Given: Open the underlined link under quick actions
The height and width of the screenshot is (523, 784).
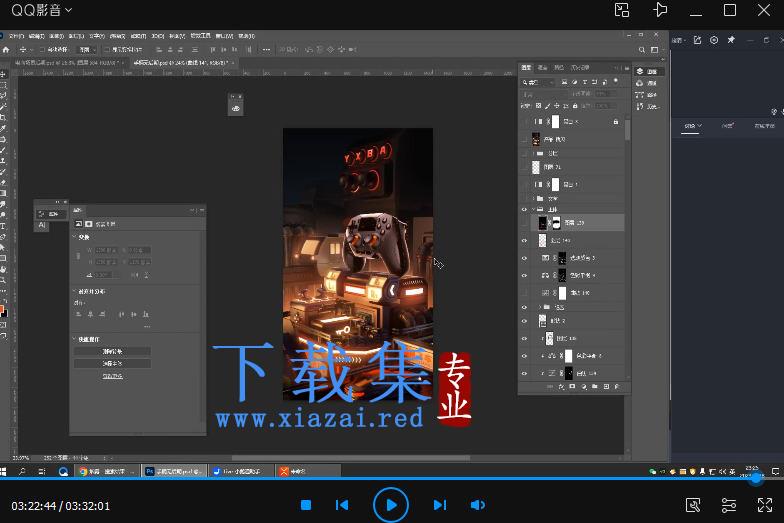Looking at the screenshot, I should coord(112,376).
